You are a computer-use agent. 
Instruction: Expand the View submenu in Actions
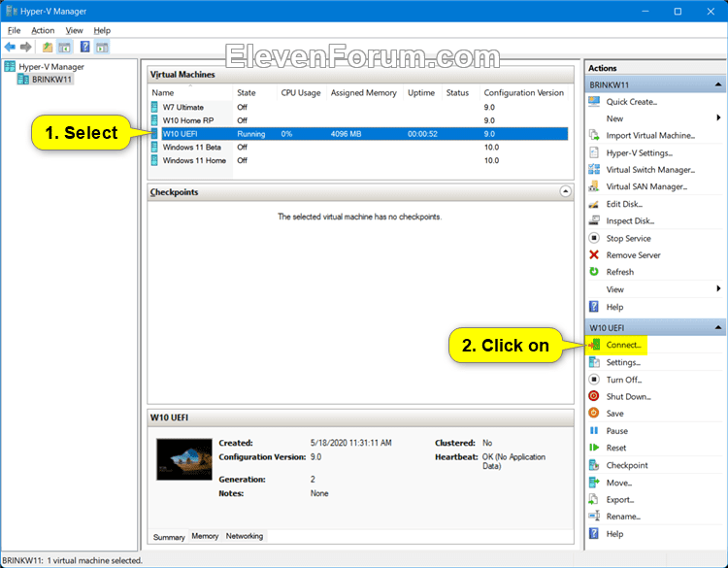click(718, 289)
